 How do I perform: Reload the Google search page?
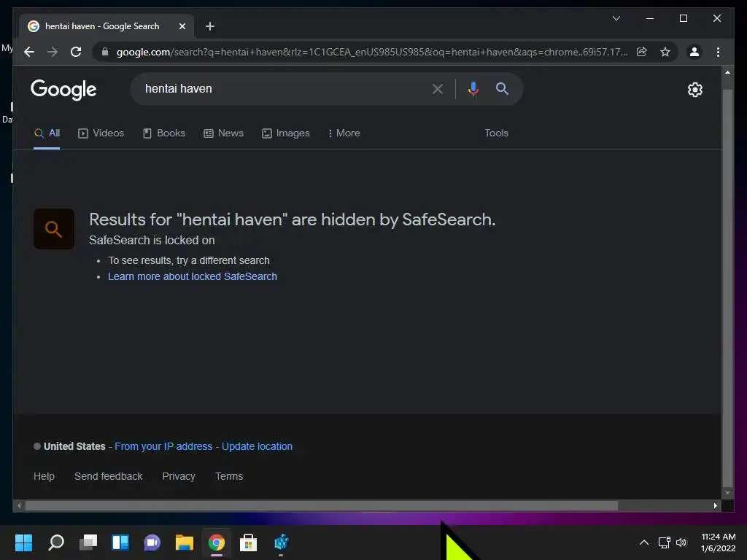76,52
